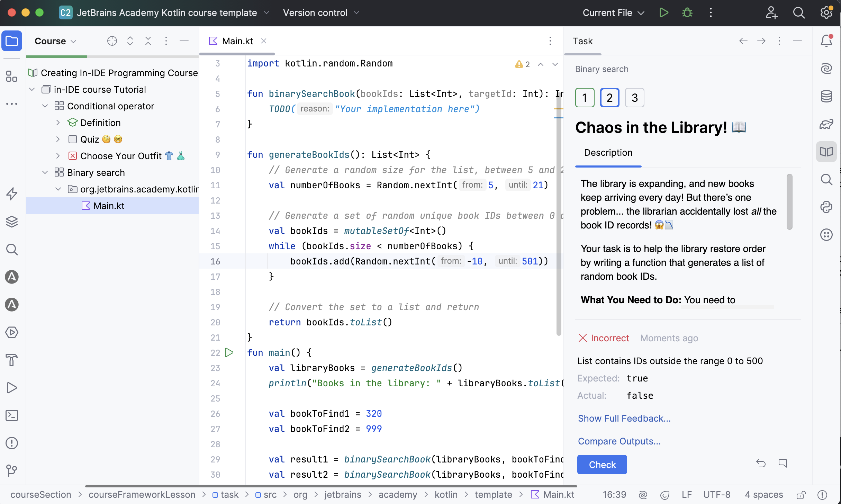Image resolution: width=841 pixels, height=504 pixels.
Task: Open the Build hammer tool window
Action: 12,360
